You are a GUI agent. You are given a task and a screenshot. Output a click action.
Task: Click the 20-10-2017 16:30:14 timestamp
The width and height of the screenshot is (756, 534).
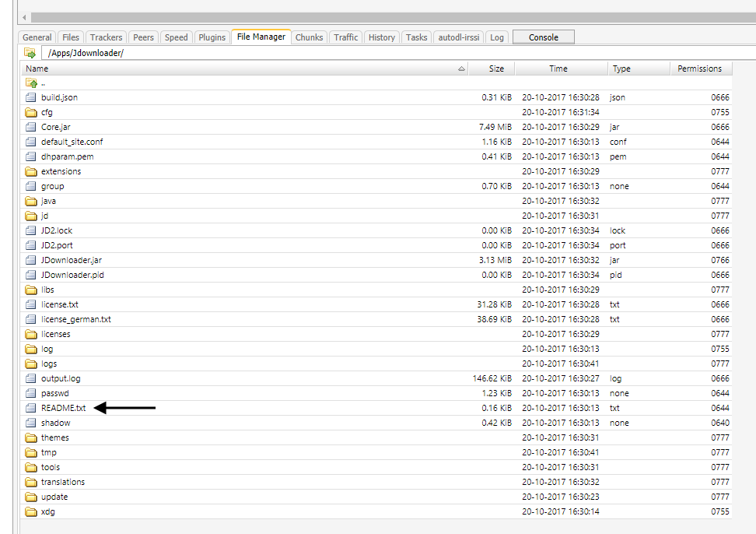[x=561, y=511]
